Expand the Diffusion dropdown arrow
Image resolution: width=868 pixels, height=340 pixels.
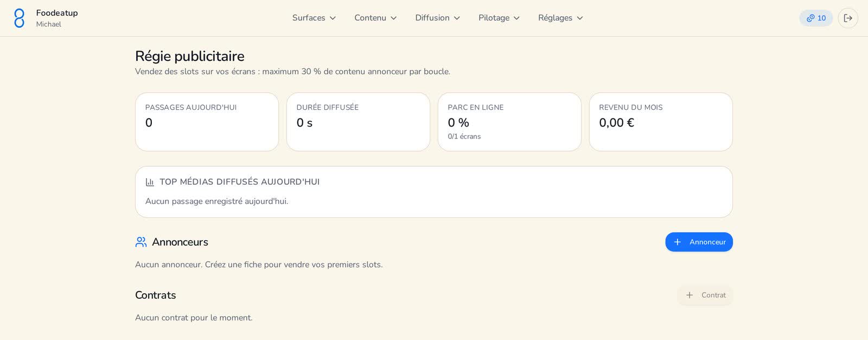(x=457, y=18)
